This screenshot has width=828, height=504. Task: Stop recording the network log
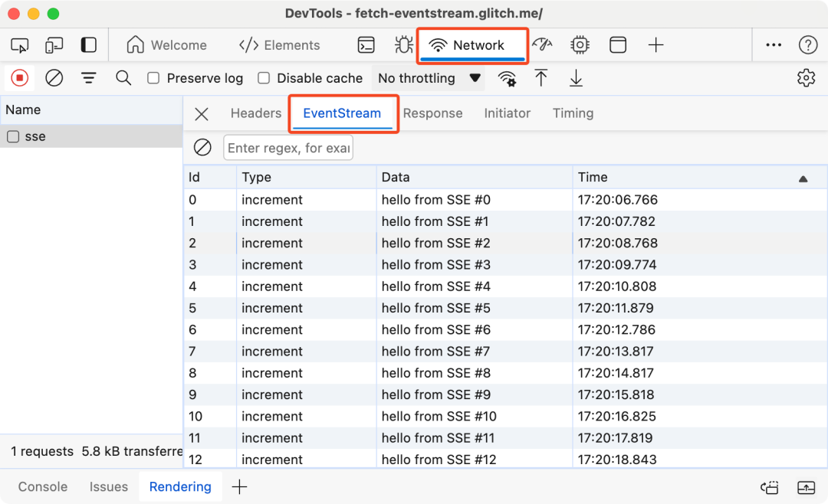[x=20, y=78]
